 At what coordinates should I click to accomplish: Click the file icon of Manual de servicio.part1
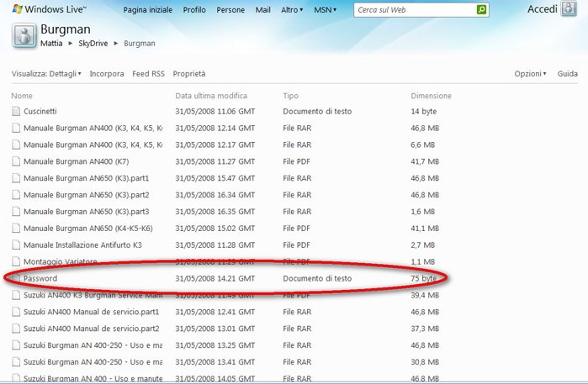16,312
